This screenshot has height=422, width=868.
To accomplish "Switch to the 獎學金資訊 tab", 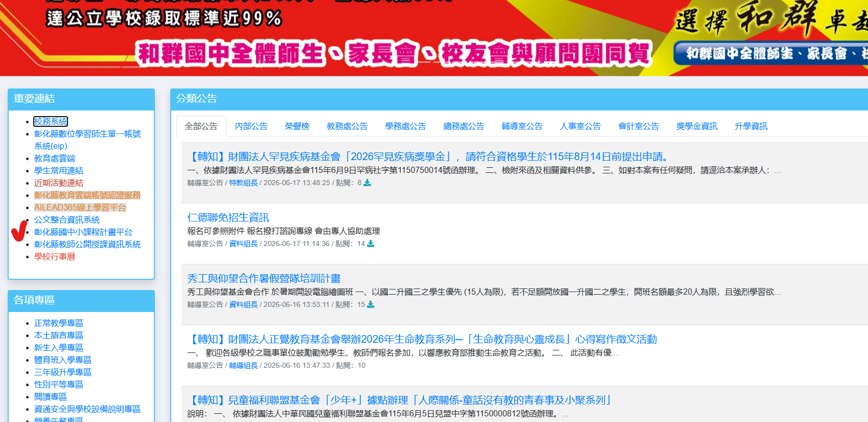I will pyautogui.click(x=697, y=126).
